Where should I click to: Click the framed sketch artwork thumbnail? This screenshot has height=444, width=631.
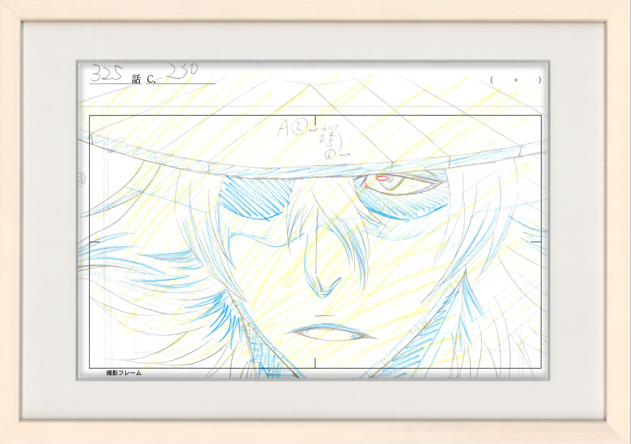[x=315, y=222]
